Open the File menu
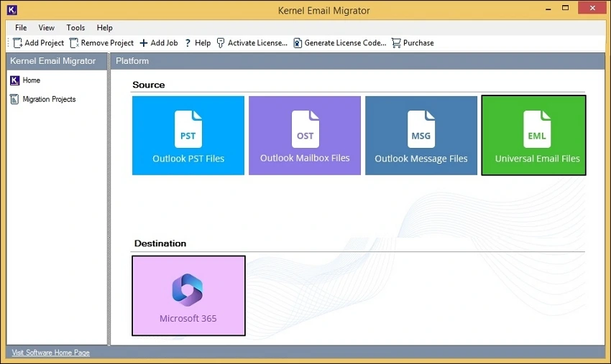611x364 pixels. [21, 27]
